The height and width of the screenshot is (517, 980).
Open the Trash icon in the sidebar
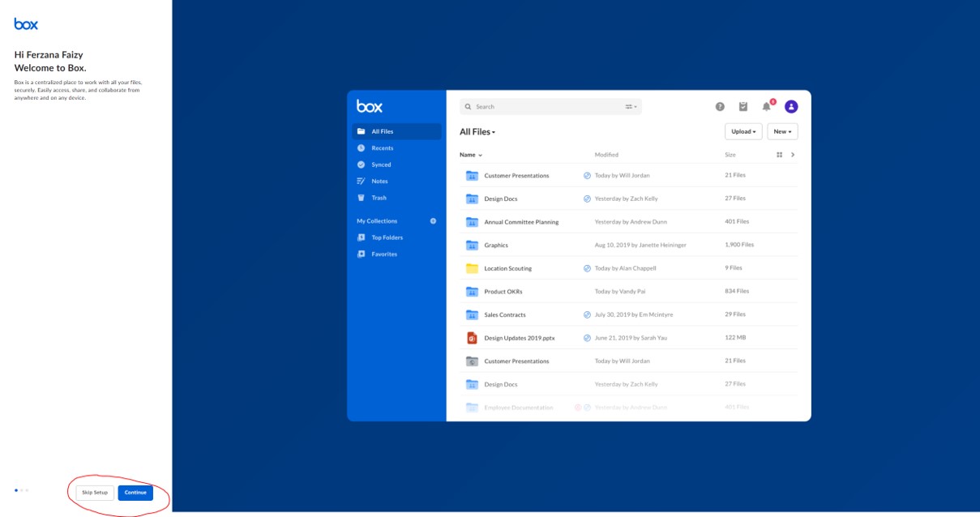tap(362, 198)
